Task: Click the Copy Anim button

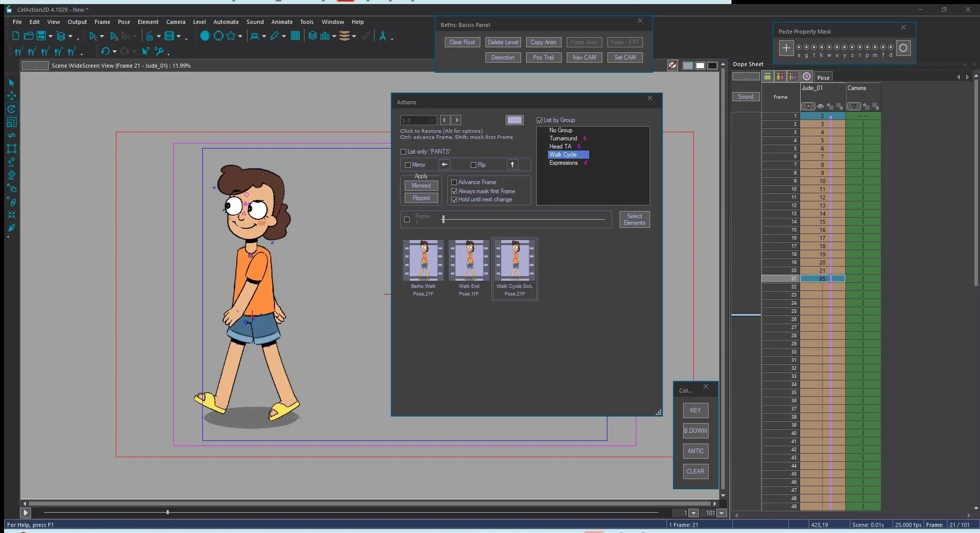Action: 543,42
